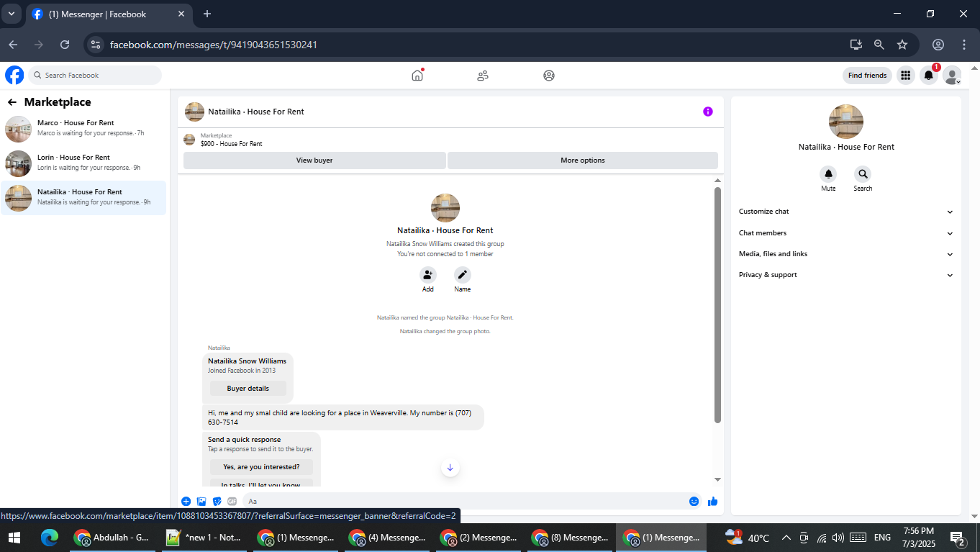Viewport: 980px width, 552px height.
Task: Click the chat messages scrollbar thumb
Action: 717,305
